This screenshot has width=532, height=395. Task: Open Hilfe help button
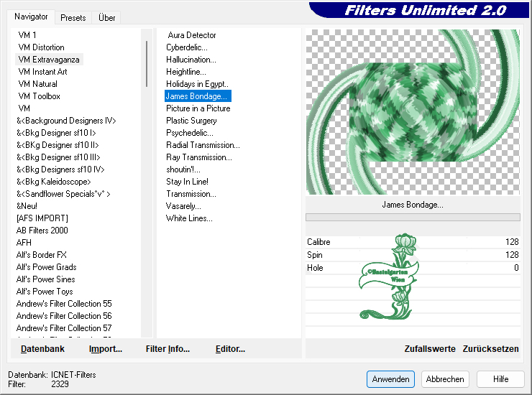tap(500, 379)
